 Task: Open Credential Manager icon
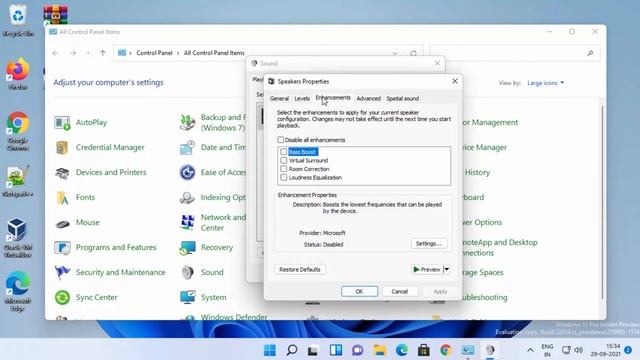62,147
